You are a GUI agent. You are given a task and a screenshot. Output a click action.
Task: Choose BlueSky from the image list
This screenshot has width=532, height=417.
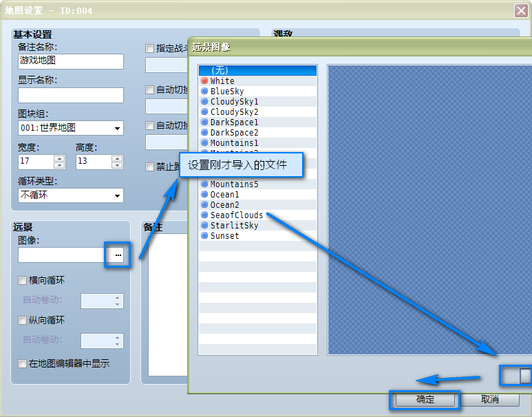pos(257,91)
